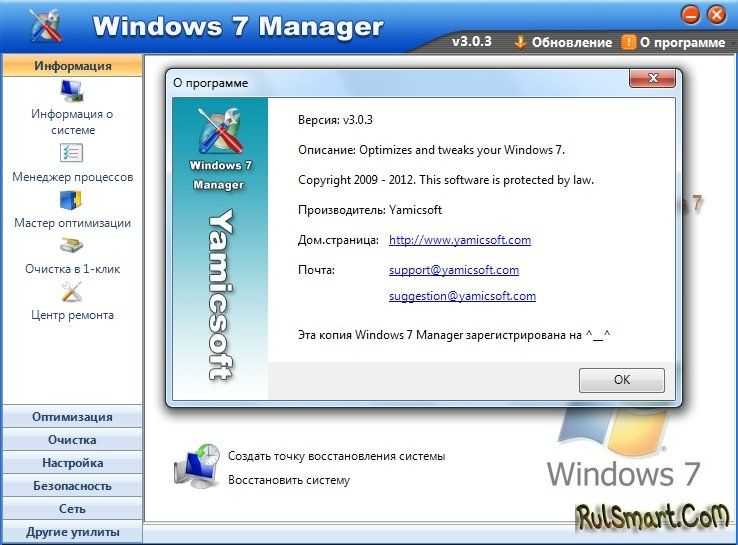Click the Менеджер процессов label
The height and width of the screenshot is (545, 738).
click(x=72, y=177)
